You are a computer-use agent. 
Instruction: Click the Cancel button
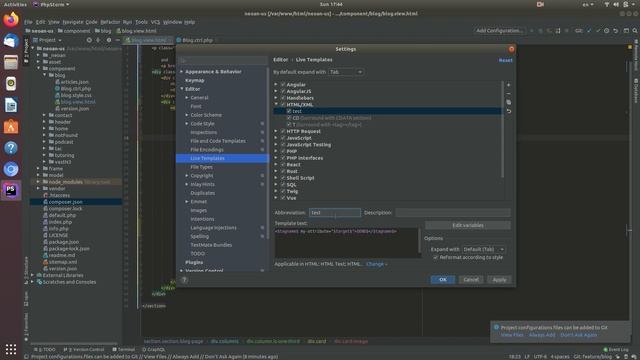(471, 280)
